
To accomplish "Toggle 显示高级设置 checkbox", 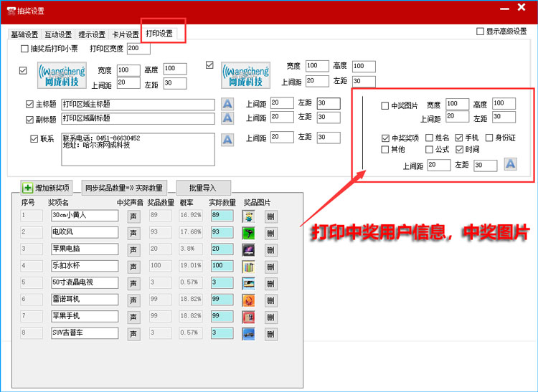I will [480, 32].
